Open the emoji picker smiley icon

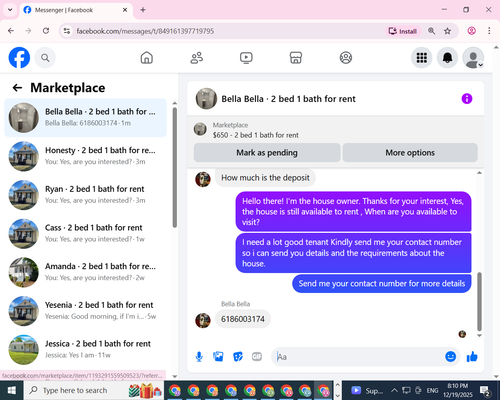450,357
